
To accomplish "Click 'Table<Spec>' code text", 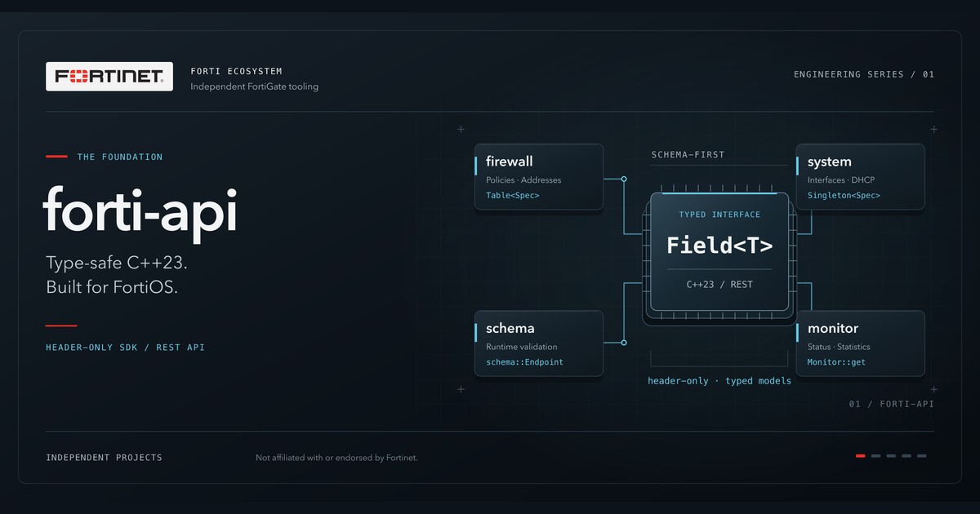I will (513, 196).
